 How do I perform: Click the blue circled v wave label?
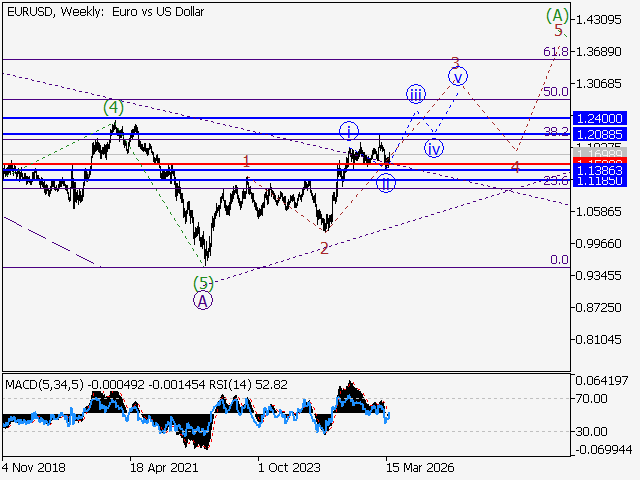click(x=458, y=76)
